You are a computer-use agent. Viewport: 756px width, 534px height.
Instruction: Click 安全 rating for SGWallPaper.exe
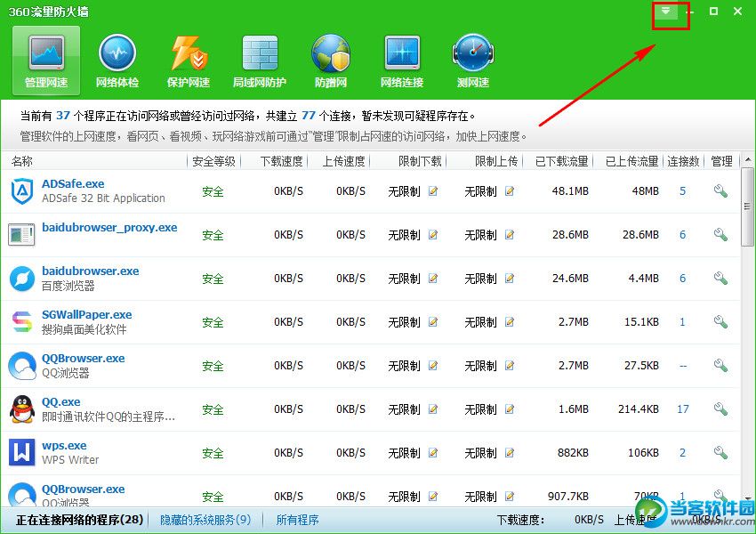tap(213, 322)
